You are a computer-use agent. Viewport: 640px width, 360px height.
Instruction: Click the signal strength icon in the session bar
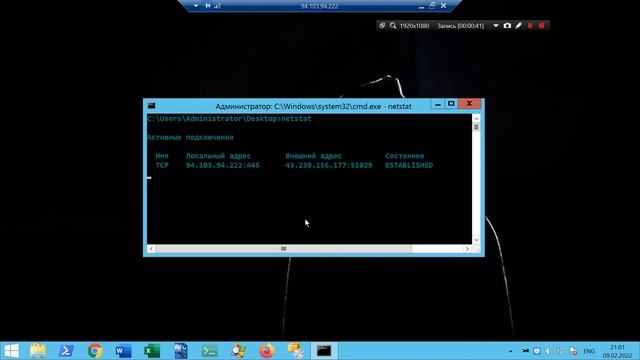point(217,6)
